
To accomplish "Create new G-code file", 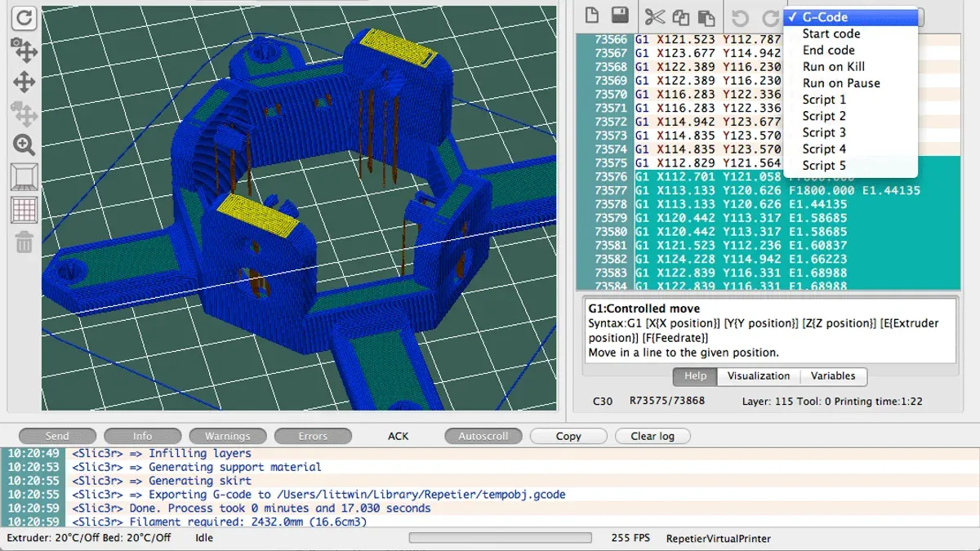I will pyautogui.click(x=591, y=16).
